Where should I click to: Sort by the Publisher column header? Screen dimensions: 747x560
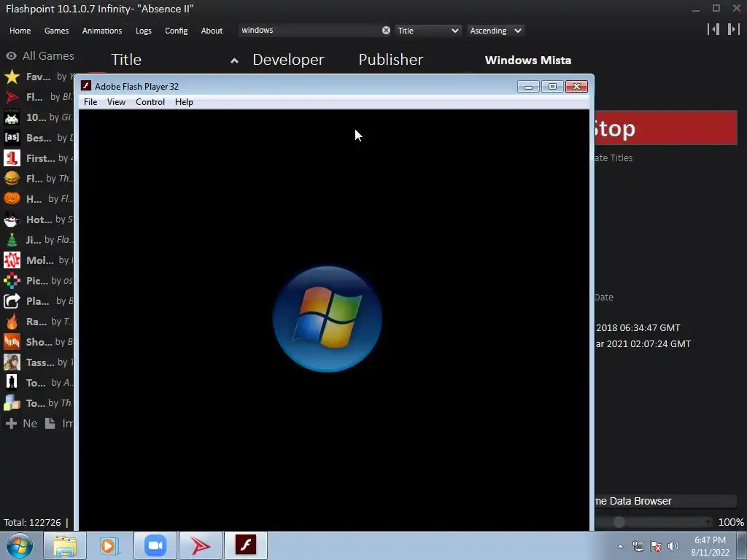pyautogui.click(x=391, y=60)
